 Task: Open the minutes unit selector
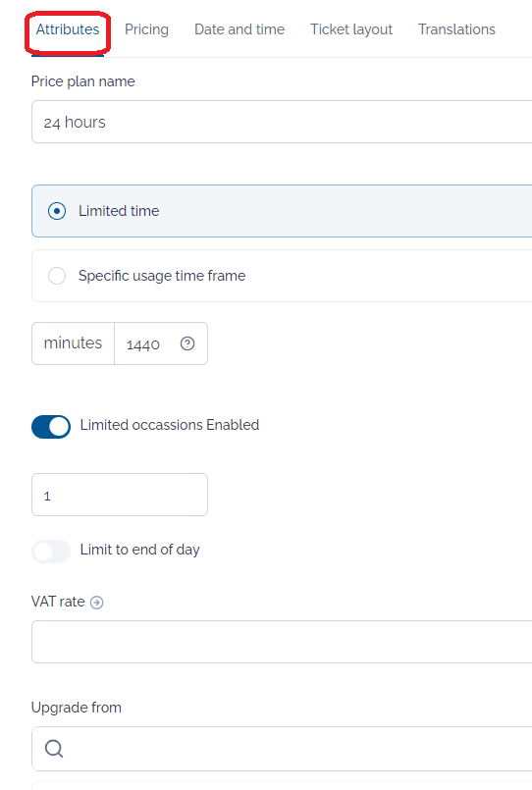(73, 343)
